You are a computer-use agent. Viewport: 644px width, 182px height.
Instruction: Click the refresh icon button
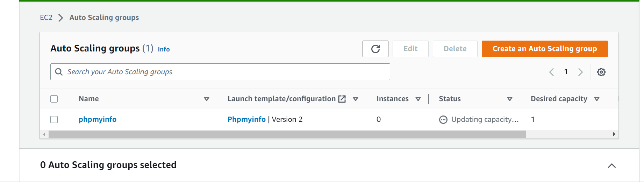pos(375,49)
